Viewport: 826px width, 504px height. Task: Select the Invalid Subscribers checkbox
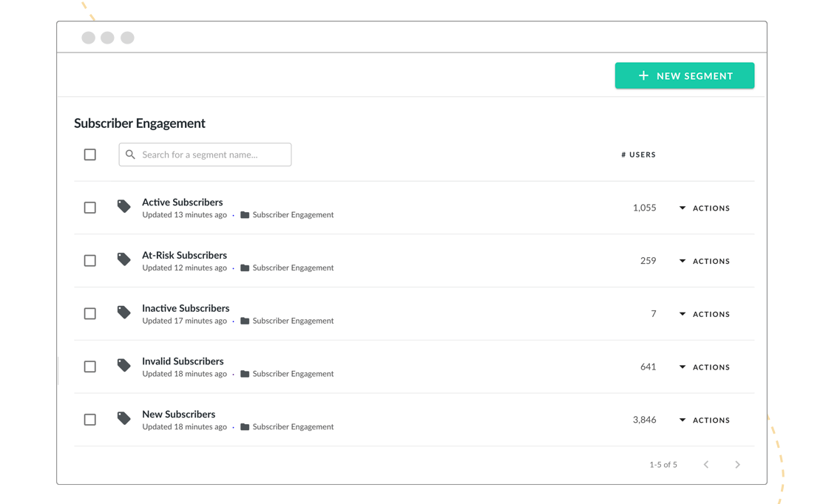[90, 367]
